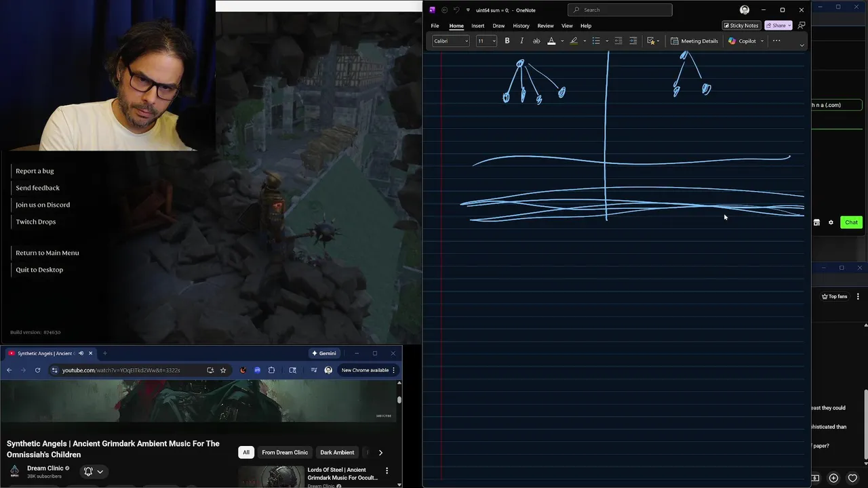The width and height of the screenshot is (868, 488).
Task: Switch to the Draw tab
Action: 498,26
